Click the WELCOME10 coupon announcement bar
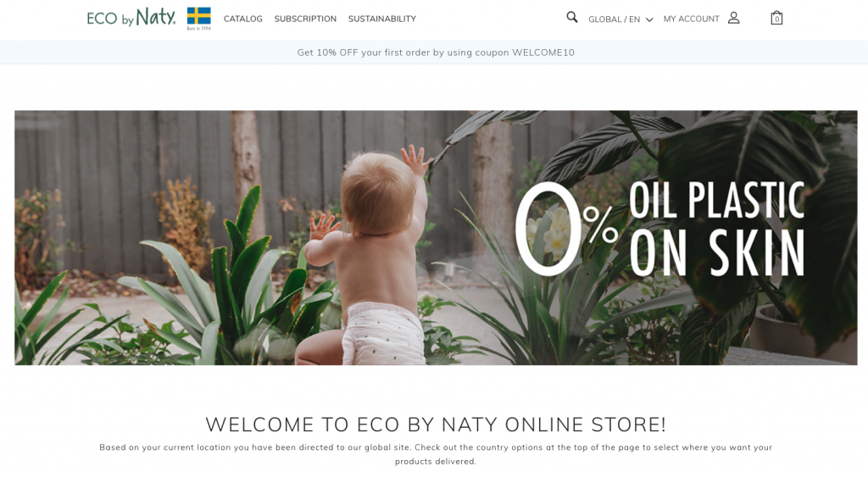The height and width of the screenshot is (477, 868). pos(434,52)
